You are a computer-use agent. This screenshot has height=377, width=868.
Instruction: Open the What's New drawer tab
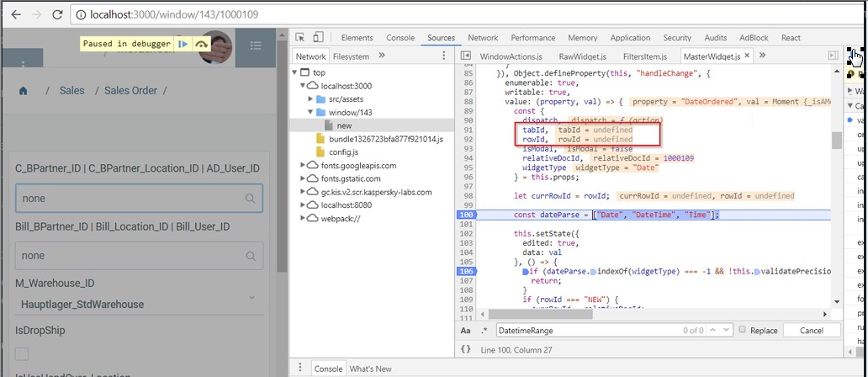(370, 369)
